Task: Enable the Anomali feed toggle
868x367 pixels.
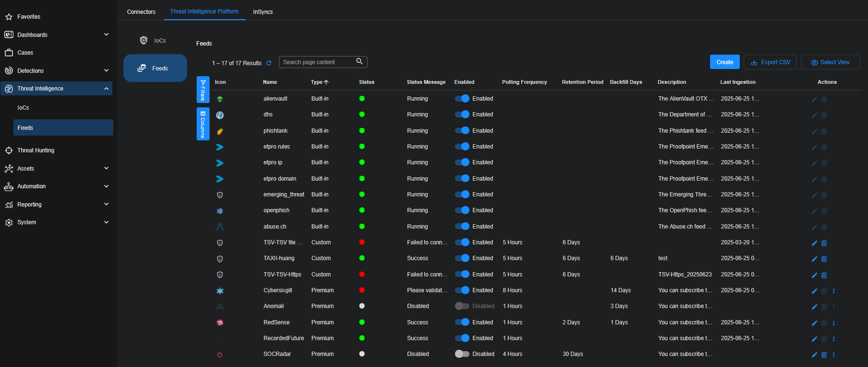Action: (462, 306)
